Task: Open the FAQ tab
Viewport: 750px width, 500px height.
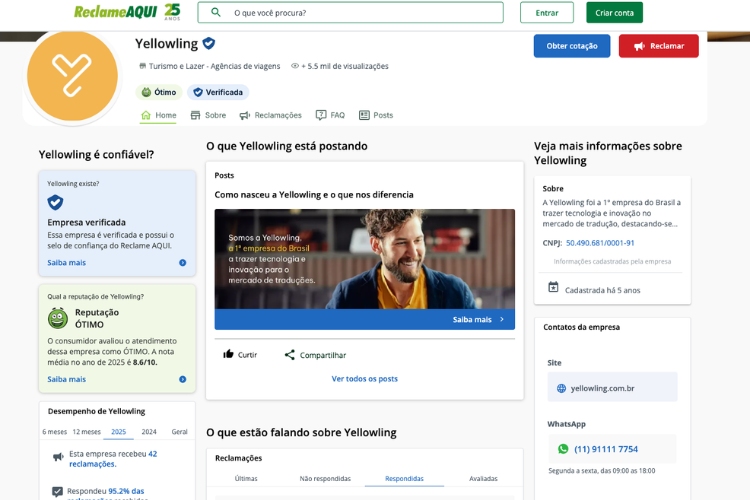Action: pyautogui.click(x=330, y=115)
